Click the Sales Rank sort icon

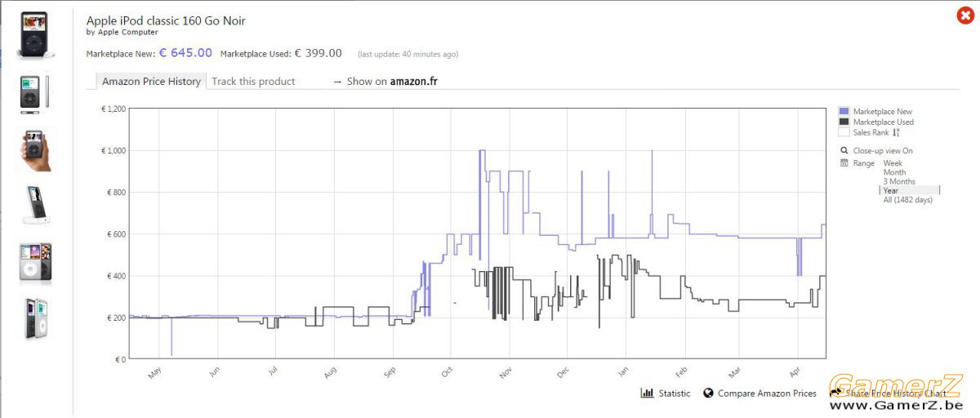[896, 132]
